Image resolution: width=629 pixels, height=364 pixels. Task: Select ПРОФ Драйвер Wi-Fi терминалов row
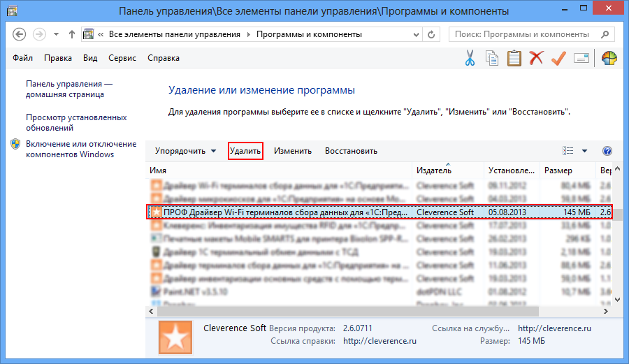point(379,212)
